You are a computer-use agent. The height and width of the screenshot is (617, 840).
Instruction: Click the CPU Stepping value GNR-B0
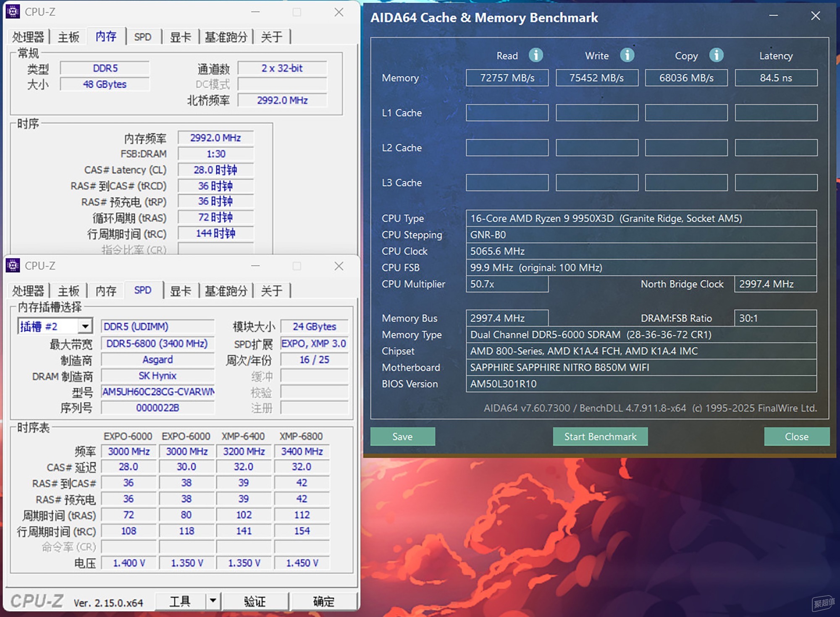click(641, 235)
